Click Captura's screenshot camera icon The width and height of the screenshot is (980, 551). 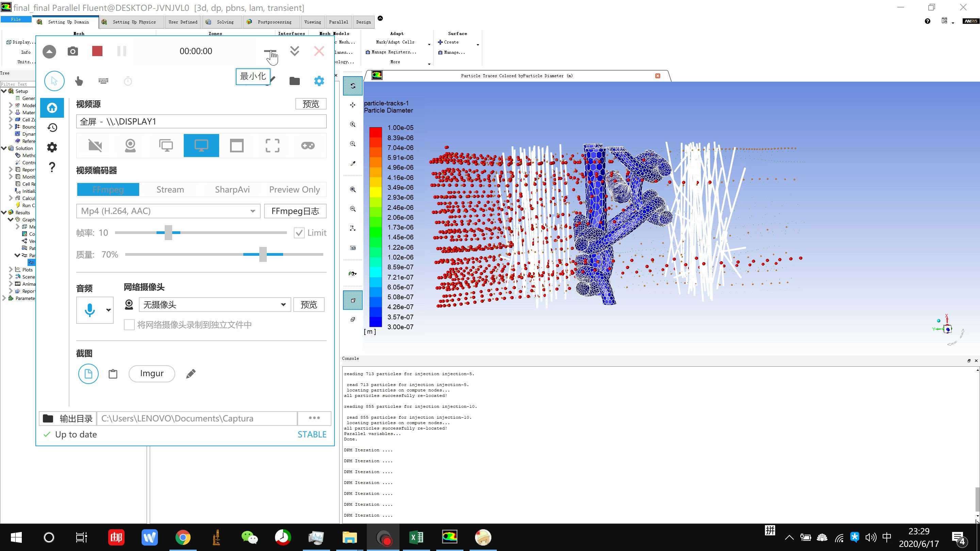[73, 51]
